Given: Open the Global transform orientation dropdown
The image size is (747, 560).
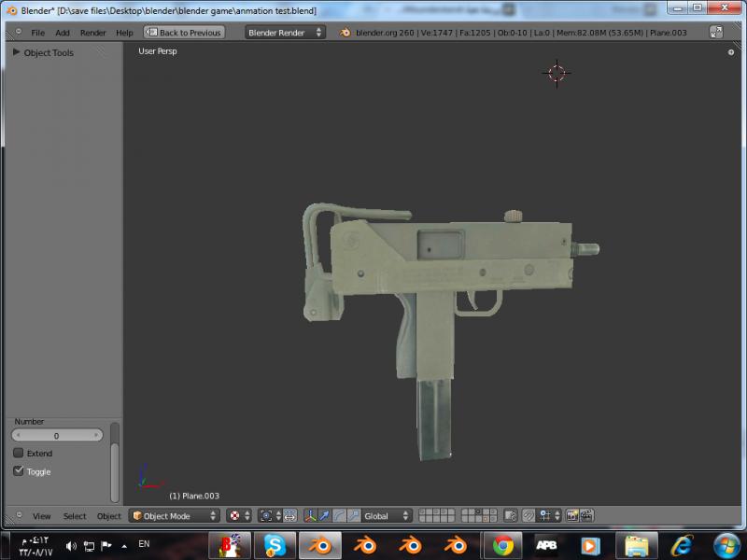Looking at the screenshot, I should [x=386, y=516].
